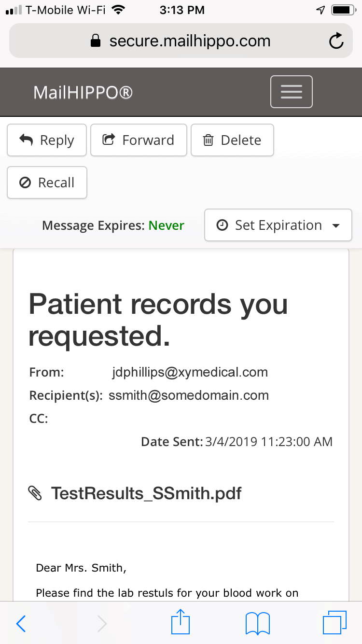Tap the Safari back arrow

[21, 624]
